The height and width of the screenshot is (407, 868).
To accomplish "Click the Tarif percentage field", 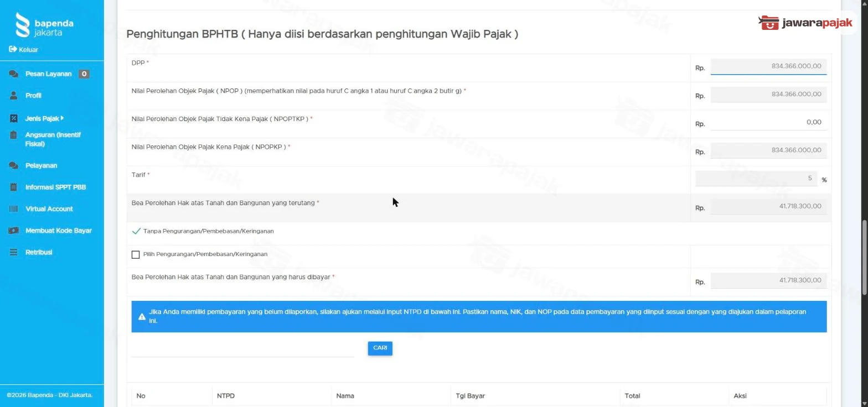I will pos(756,179).
